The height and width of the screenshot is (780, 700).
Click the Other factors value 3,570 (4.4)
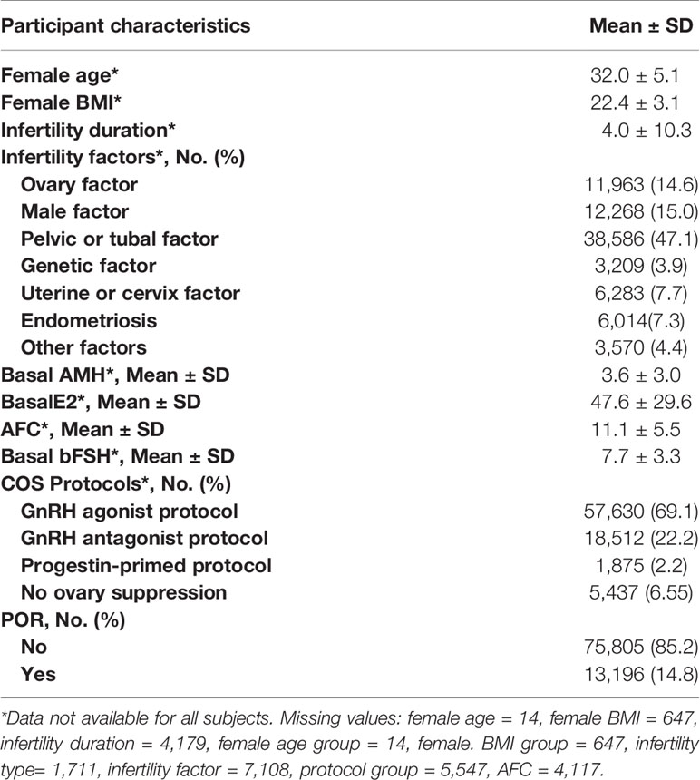coord(641,347)
